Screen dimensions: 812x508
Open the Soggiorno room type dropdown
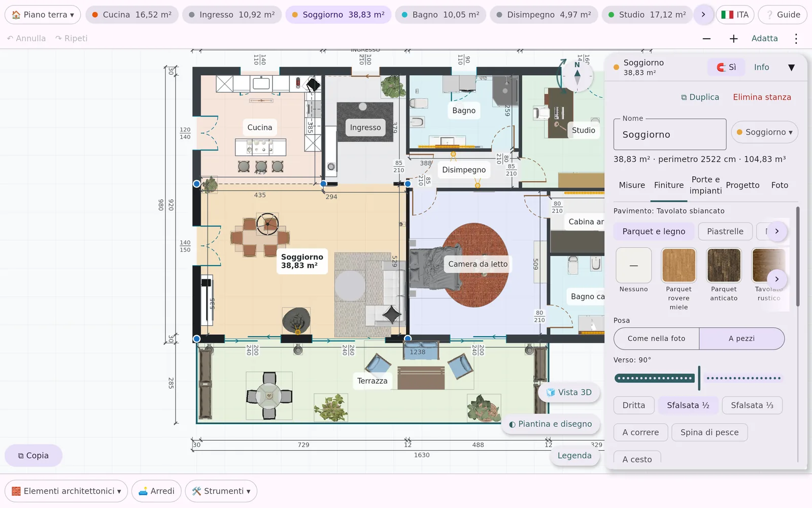pyautogui.click(x=764, y=132)
